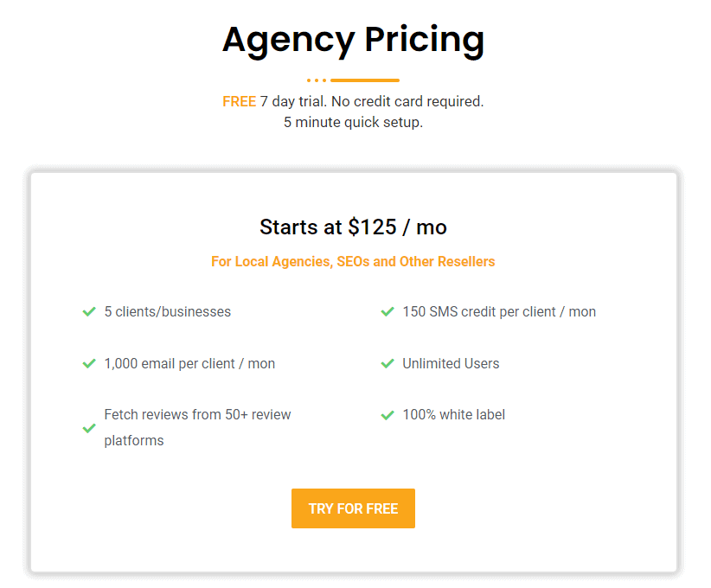
Task: Click the checkmark next to "Fetch reviews" feature
Action: pos(88,427)
